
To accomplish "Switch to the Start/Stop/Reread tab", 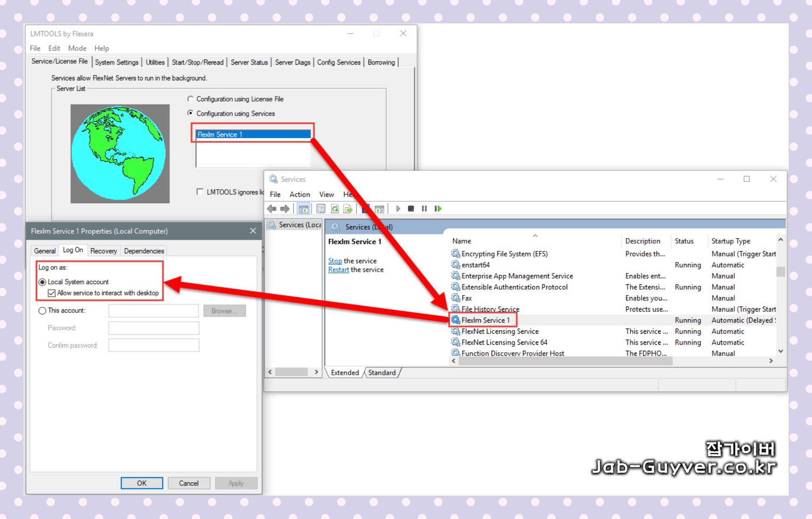I will point(198,62).
